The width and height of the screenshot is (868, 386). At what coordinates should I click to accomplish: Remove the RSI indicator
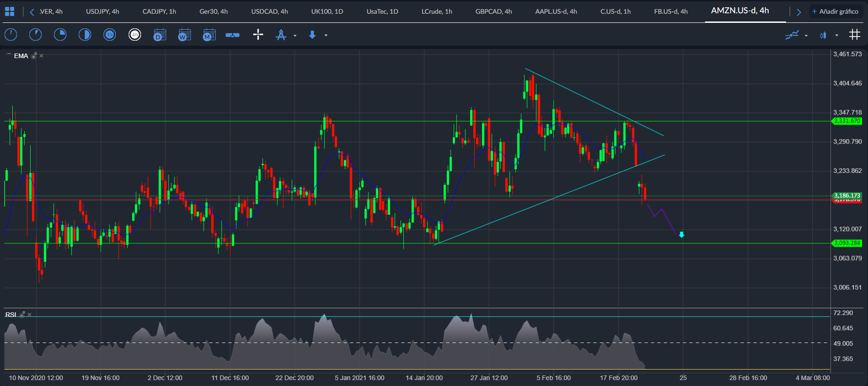coord(29,315)
